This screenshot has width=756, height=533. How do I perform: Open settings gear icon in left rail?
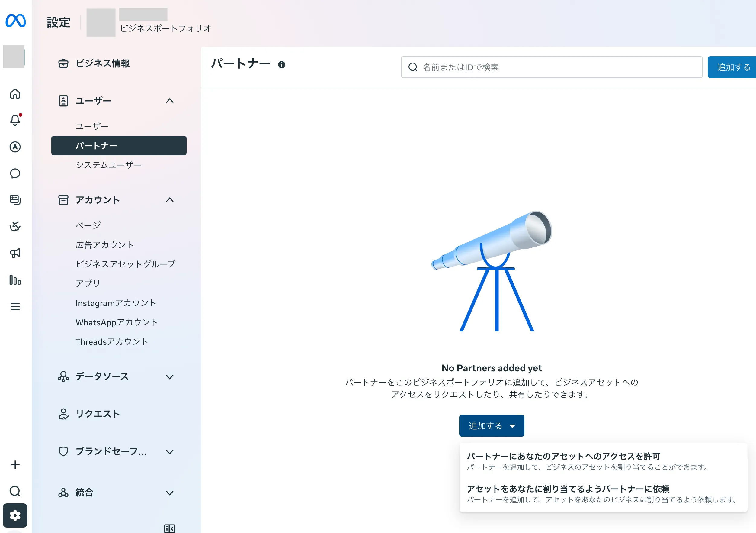point(15,515)
